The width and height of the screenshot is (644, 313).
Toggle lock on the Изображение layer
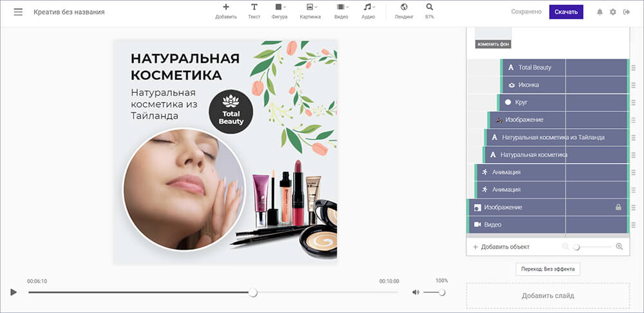pyautogui.click(x=618, y=207)
